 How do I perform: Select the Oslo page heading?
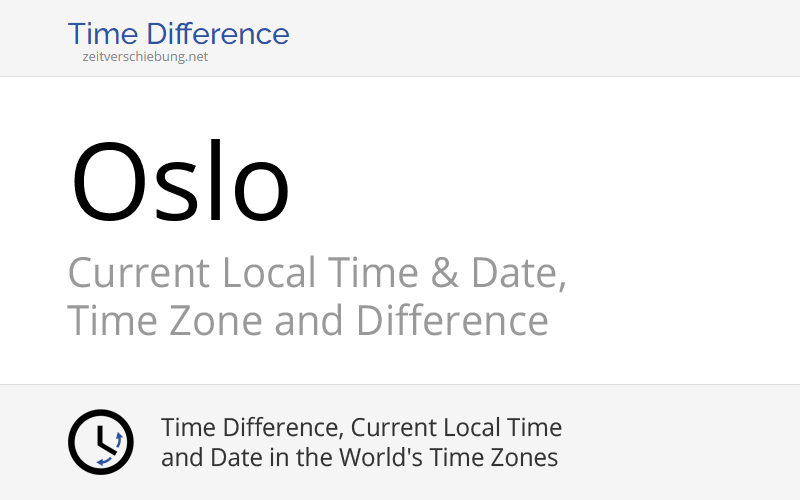click(x=181, y=181)
